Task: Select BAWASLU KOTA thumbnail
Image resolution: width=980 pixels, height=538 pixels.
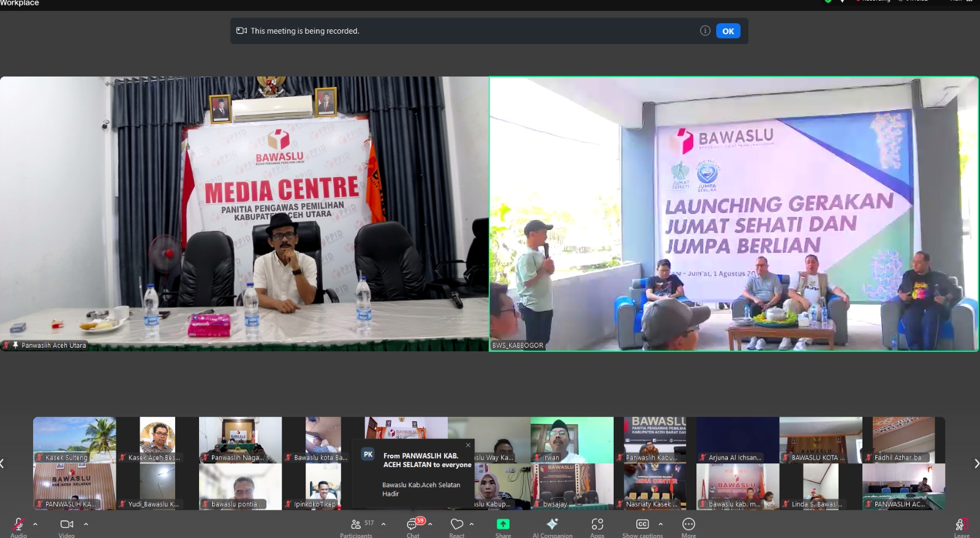Action: click(x=821, y=440)
